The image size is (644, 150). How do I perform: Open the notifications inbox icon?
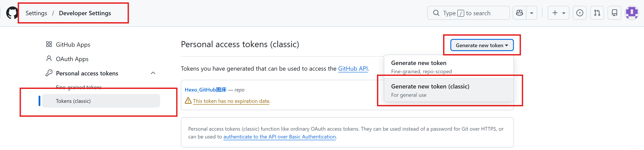coord(614,13)
